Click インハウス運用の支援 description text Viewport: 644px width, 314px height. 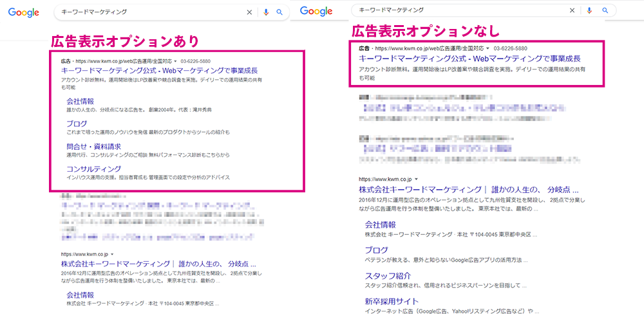(148, 178)
